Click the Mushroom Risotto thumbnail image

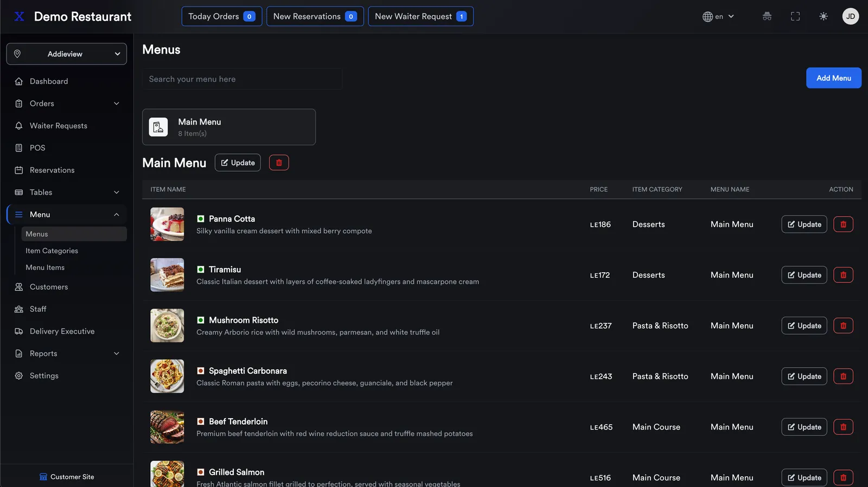click(167, 325)
